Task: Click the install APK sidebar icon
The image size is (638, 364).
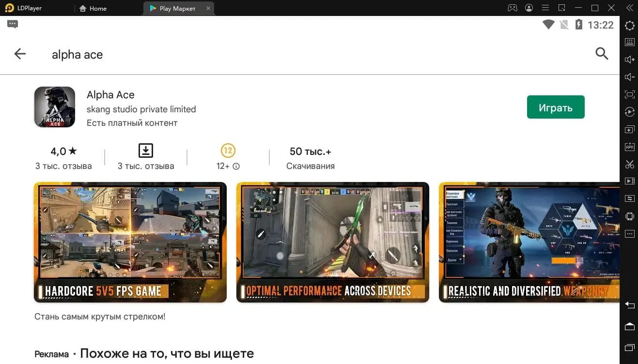Action: (630, 147)
